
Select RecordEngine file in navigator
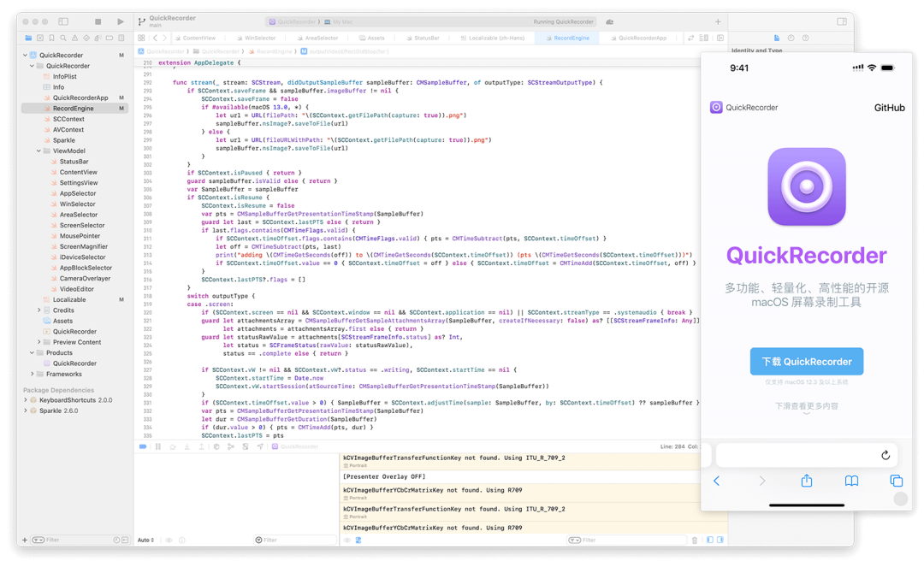click(74, 109)
